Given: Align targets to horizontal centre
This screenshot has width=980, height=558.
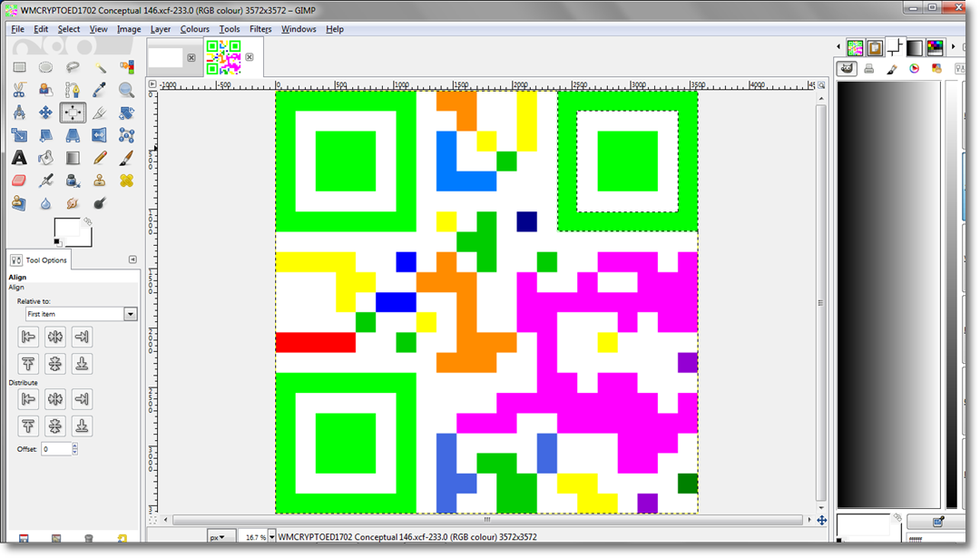Looking at the screenshot, I should click(55, 337).
